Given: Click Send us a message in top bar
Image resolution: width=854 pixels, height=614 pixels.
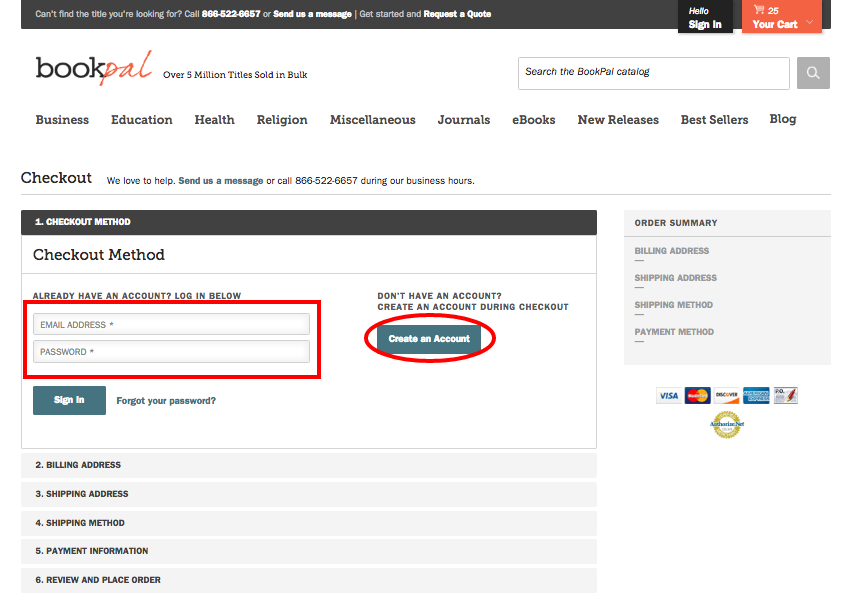Looking at the screenshot, I should (x=312, y=14).
